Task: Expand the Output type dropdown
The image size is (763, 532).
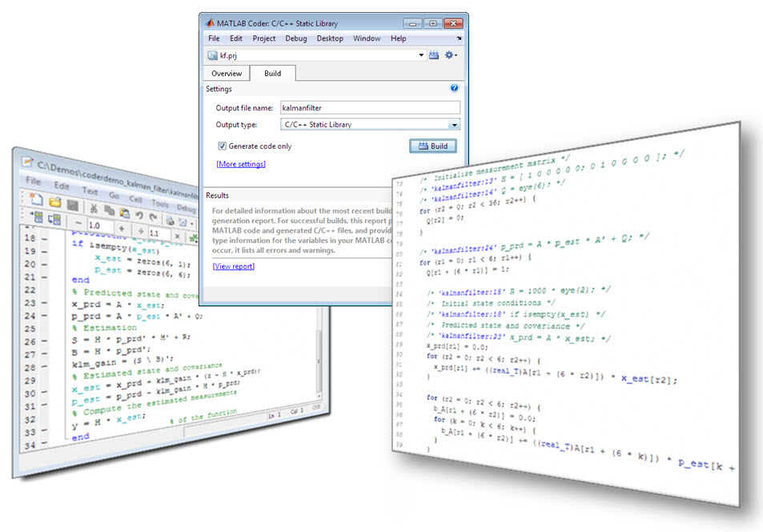Action: [454, 125]
